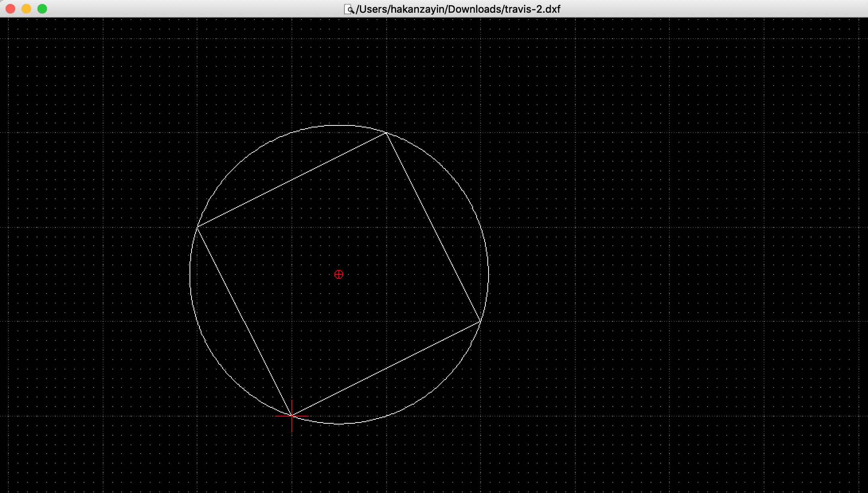This screenshot has height=493, width=868.
Task: Click the midpoint of the square's lower-left side
Action: coord(244,321)
